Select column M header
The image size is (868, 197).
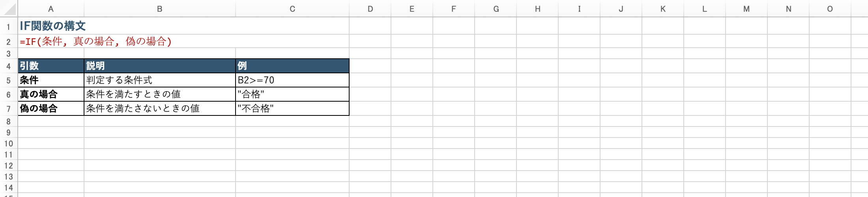[746, 9]
